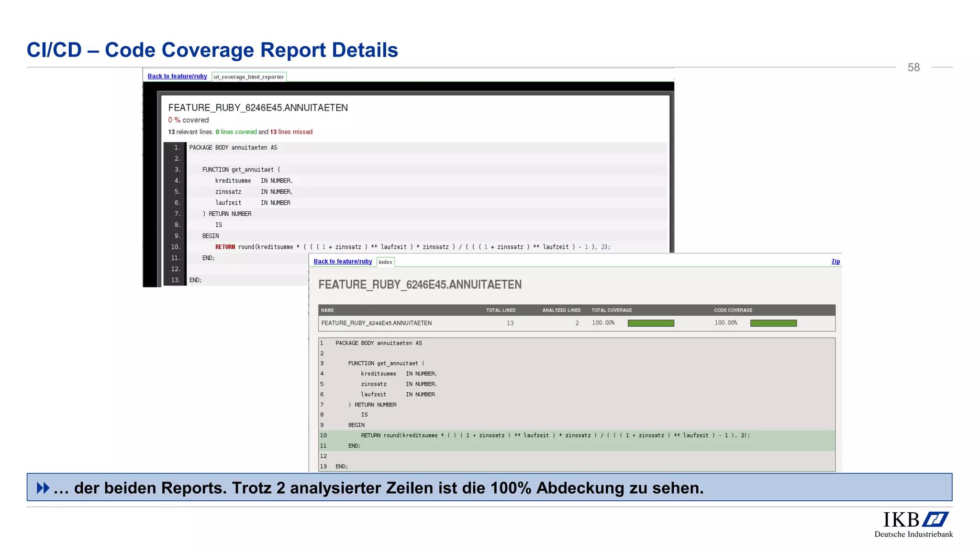Click the analyzed lines value 2 in table

577,323
